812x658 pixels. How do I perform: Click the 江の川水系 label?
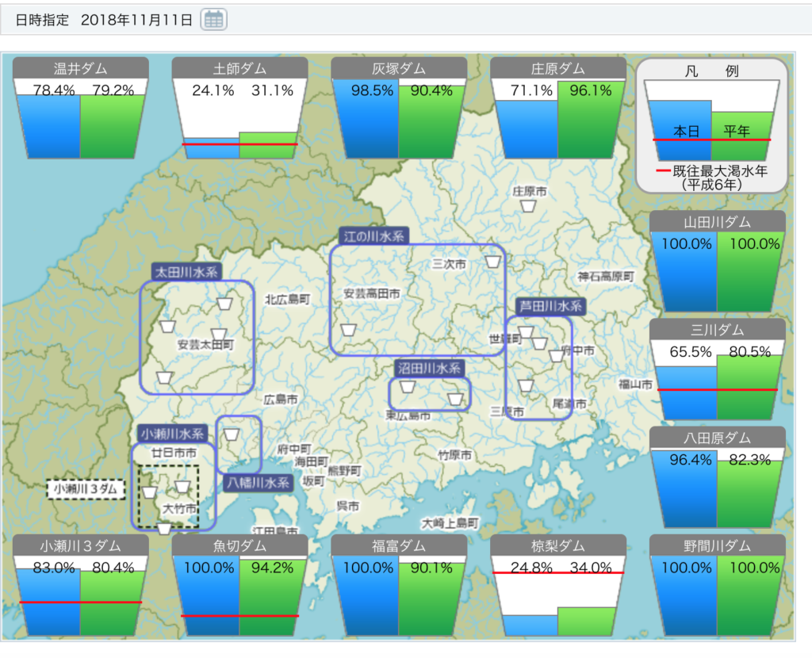(373, 235)
